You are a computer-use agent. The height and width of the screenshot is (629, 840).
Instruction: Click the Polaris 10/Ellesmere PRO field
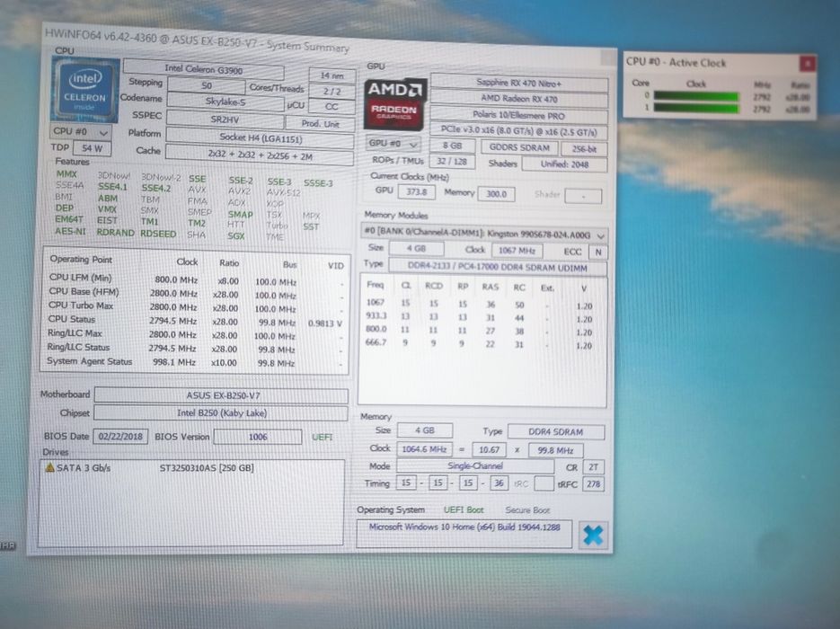[519, 115]
